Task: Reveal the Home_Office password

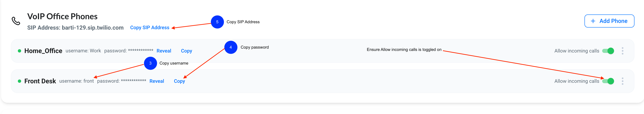Action: click(164, 51)
